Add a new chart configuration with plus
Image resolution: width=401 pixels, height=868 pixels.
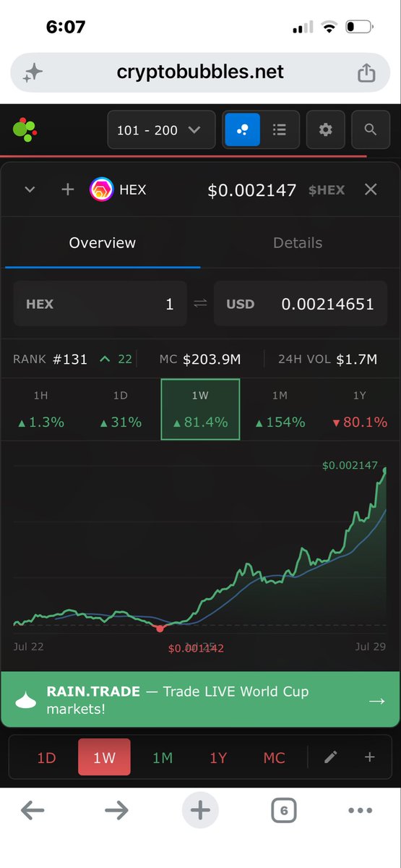coord(369,757)
